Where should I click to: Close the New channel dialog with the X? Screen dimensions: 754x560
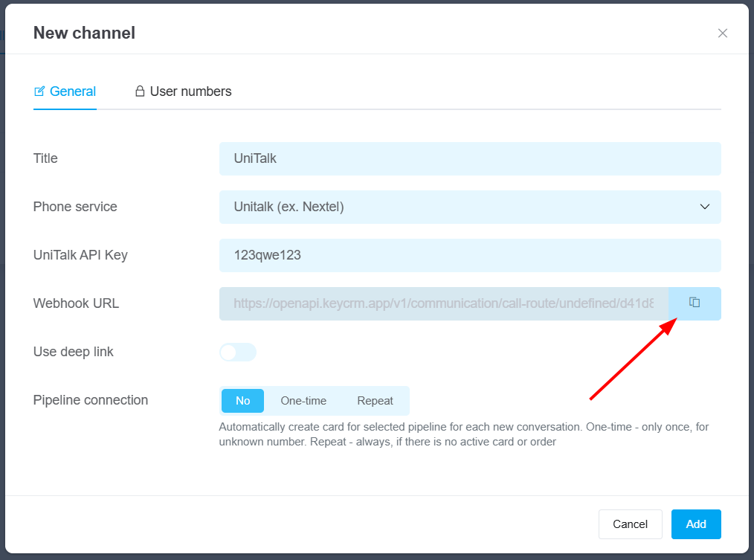[x=722, y=33]
